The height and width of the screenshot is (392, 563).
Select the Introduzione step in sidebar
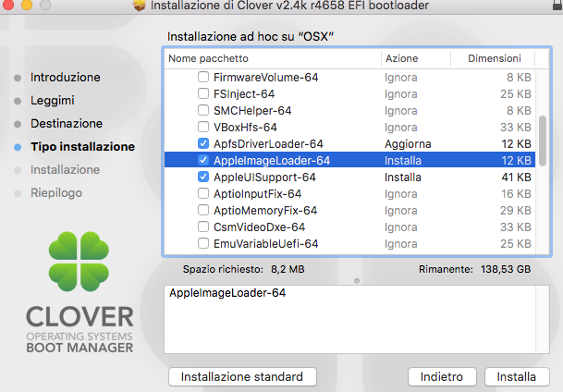pos(66,77)
